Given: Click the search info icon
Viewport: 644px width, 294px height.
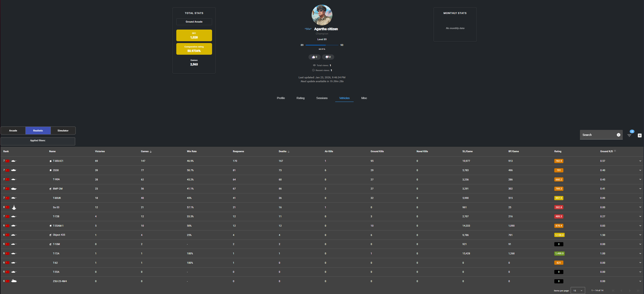Looking at the screenshot, I should 618,135.
